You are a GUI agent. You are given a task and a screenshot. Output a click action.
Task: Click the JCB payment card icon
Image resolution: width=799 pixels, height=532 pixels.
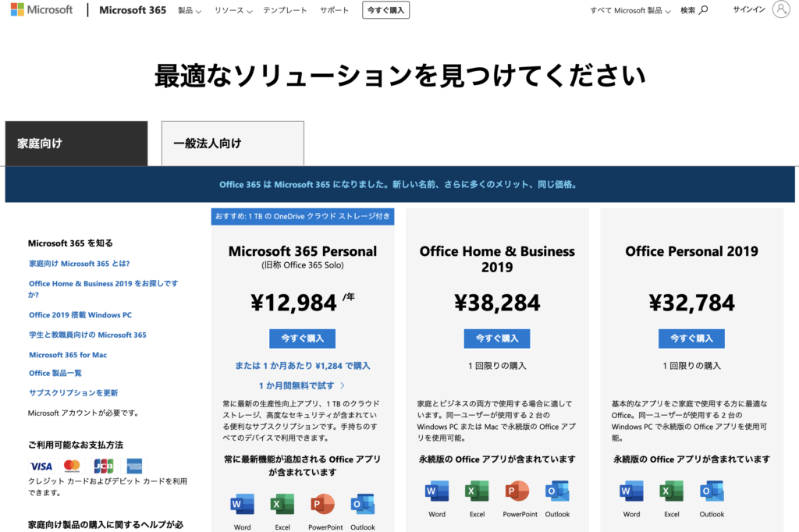click(x=104, y=466)
